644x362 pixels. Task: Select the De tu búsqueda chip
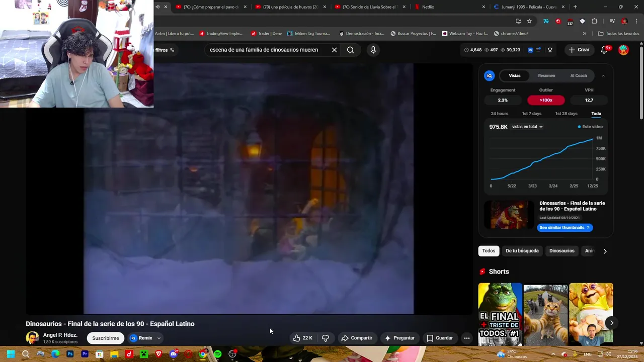pyautogui.click(x=522, y=251)
